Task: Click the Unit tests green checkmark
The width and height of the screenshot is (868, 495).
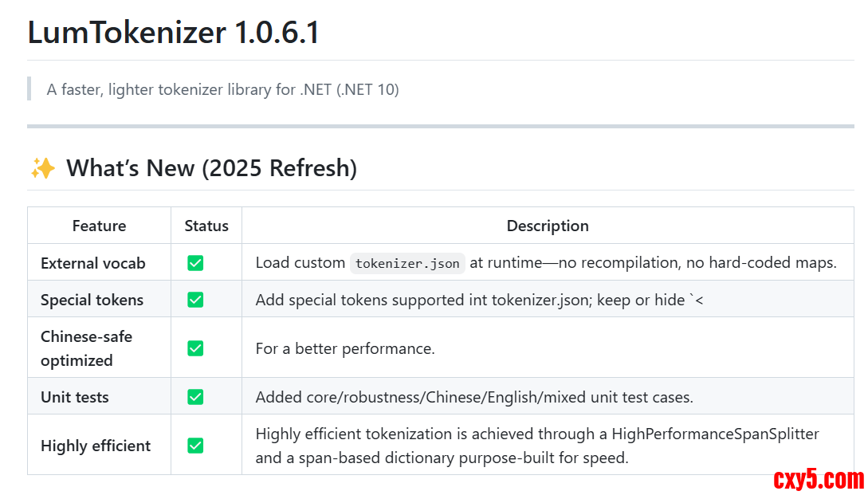Action: [195, 397]
